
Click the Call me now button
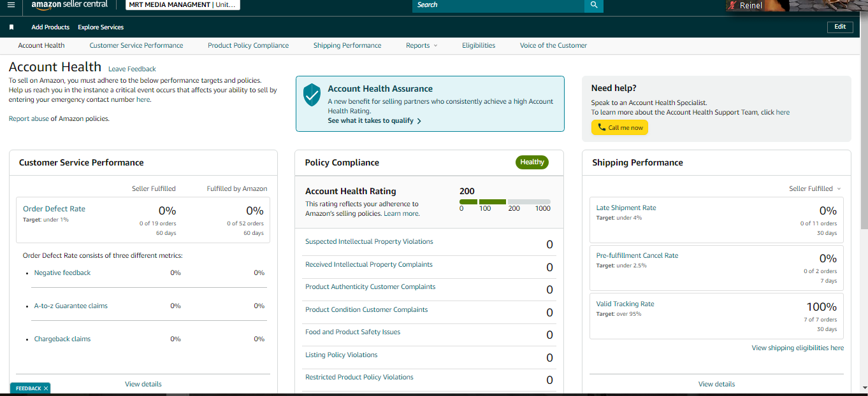point(619,127)
